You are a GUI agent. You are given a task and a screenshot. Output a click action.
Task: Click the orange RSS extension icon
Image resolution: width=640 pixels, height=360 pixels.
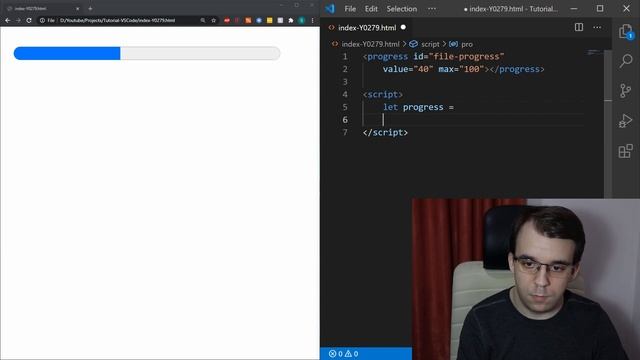pyautogui.click(x=248, y=20)
